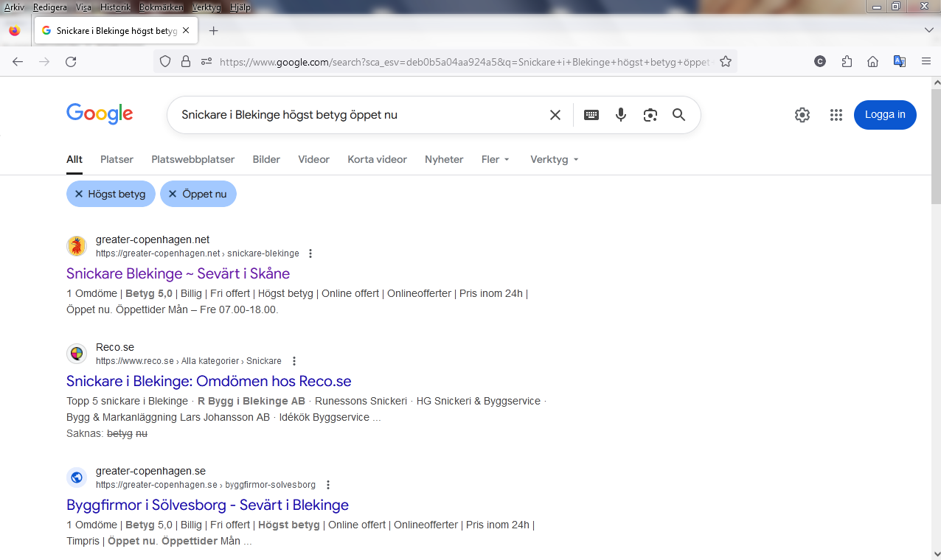Click the Logga in button
This screenshot has height=560, width=941.
click(885, 115)
